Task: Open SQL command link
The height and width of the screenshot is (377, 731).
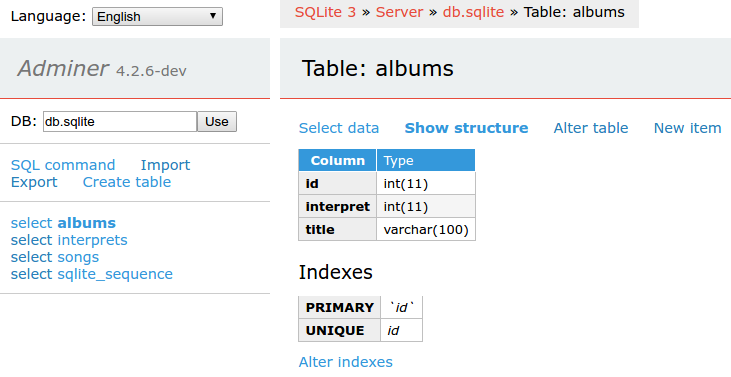Action: coord(63,165)
